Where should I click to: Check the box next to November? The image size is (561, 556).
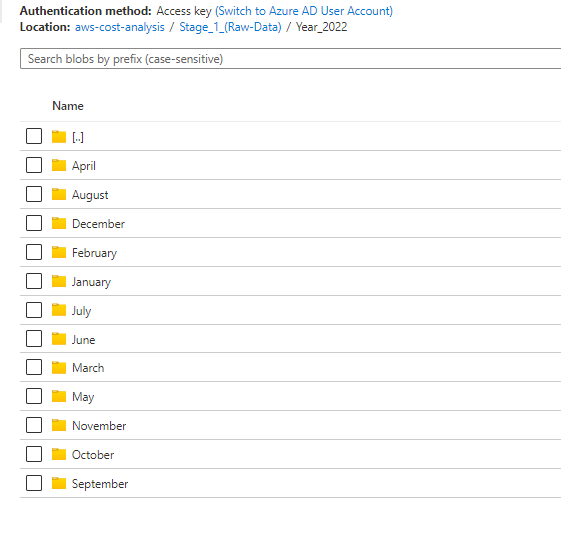pos(34,425)
